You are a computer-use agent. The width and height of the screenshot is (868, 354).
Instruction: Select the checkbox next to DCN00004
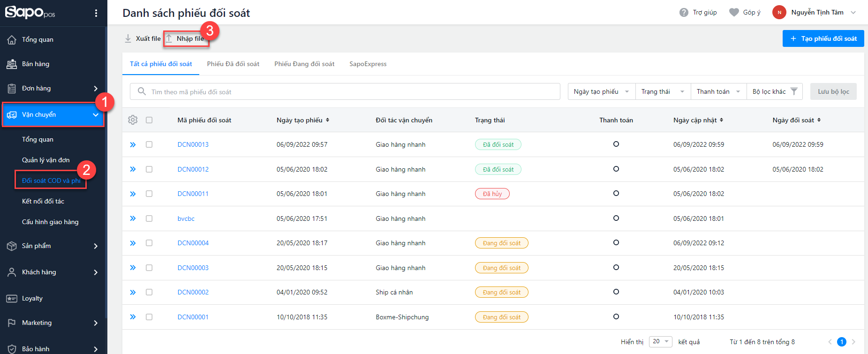(149, 243)
